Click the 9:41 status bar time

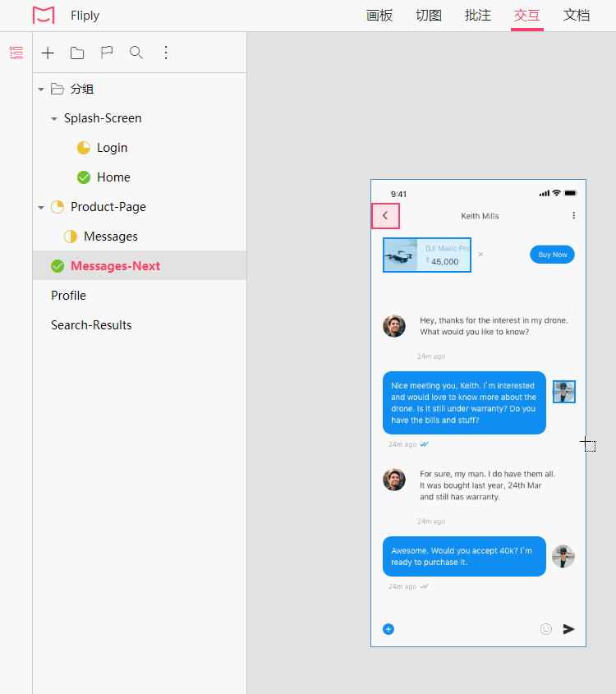click(398, 195)
